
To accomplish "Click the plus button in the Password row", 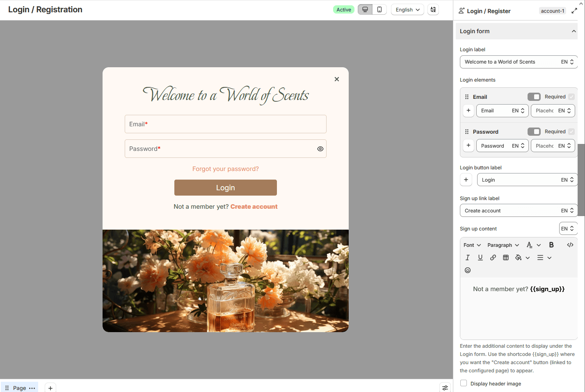I will pyautogui.click(x=468, y=146).
